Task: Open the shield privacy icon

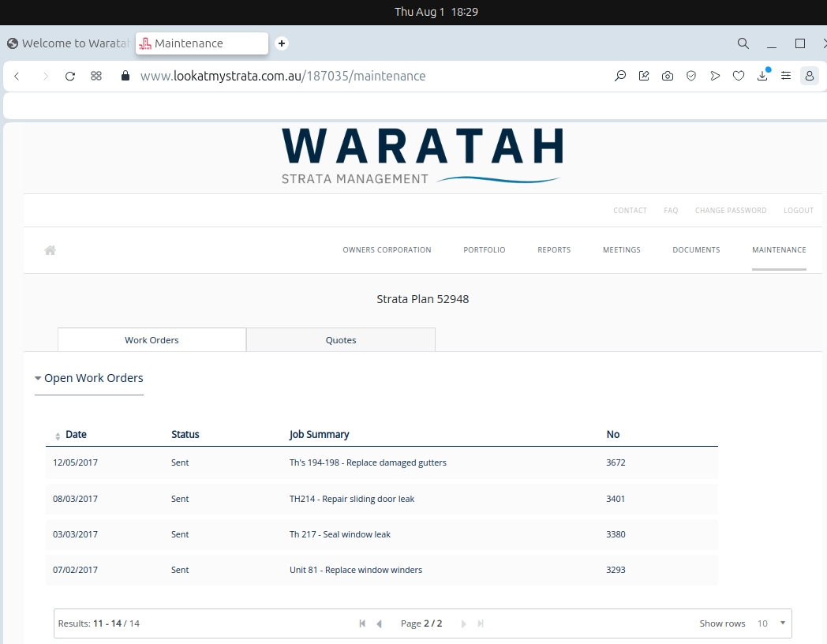Action: pos(691,76)
